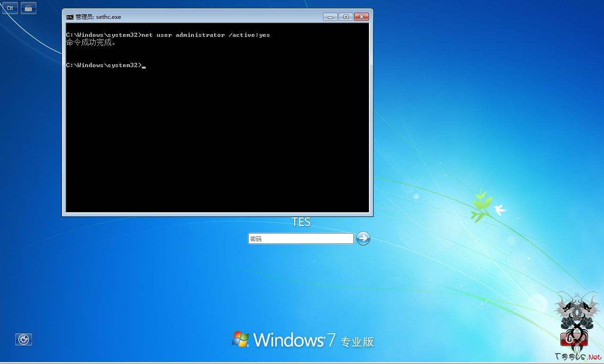Click the current C:\Windows\system32 prompt

[x=104, y=65]
